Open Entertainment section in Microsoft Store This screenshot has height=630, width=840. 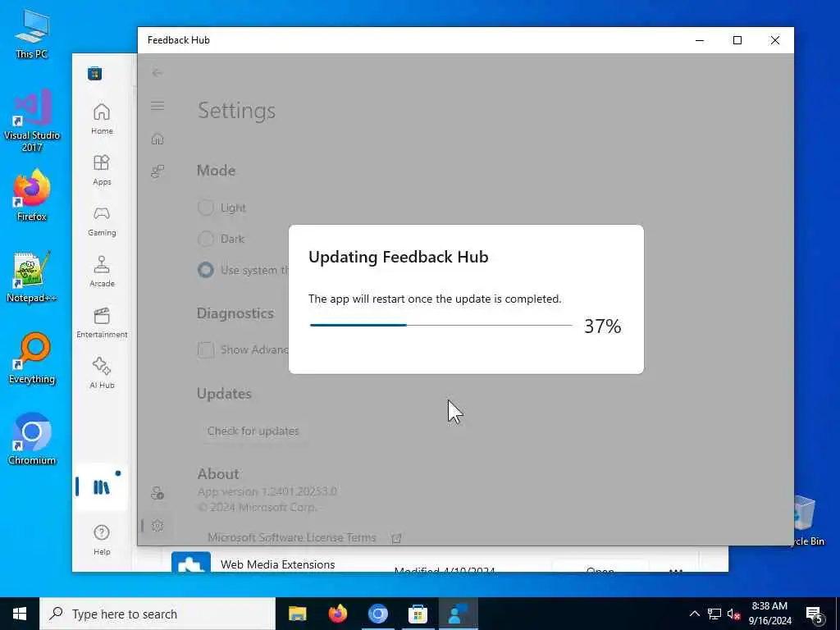click(102, 322)
